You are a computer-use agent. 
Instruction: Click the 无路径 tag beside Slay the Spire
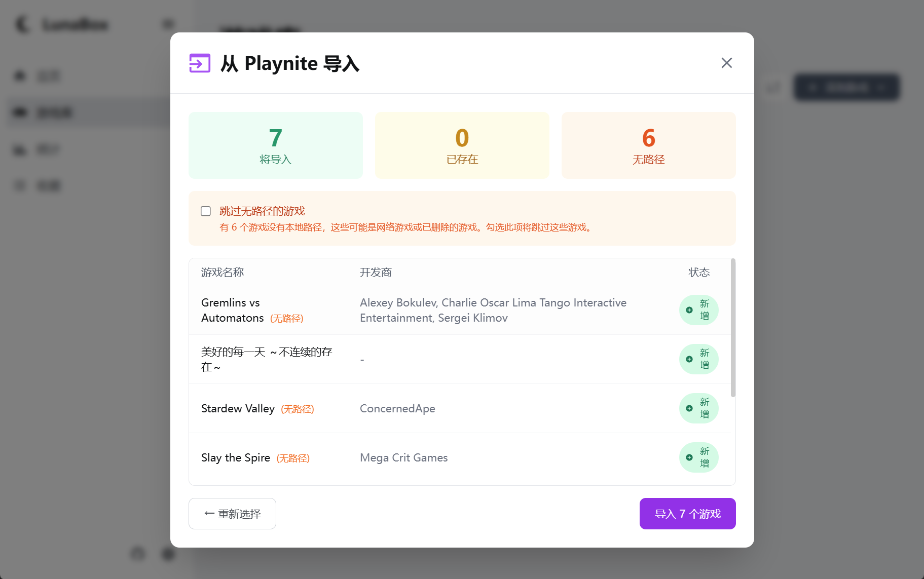click(x=293, y=458)
